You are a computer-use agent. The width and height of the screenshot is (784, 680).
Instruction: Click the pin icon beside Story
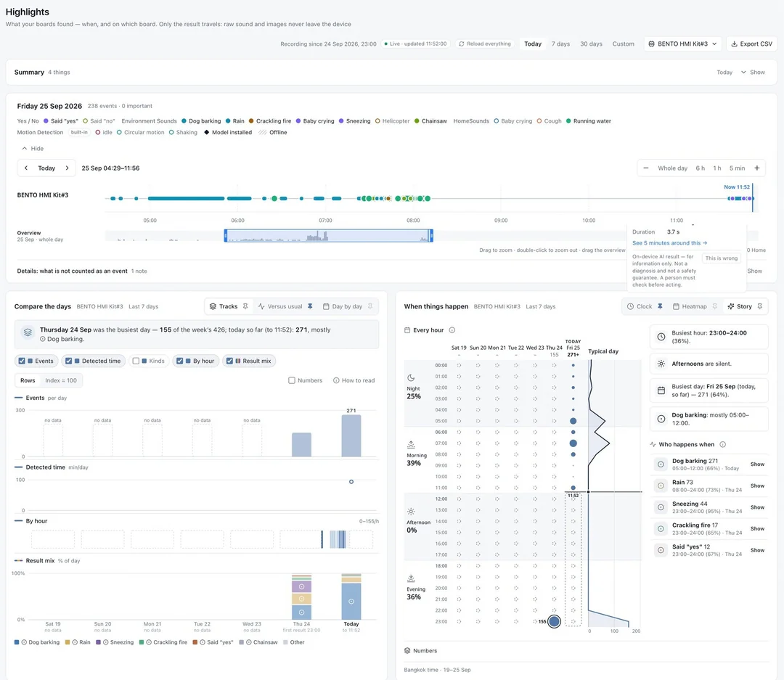click(x=760, y=306)
